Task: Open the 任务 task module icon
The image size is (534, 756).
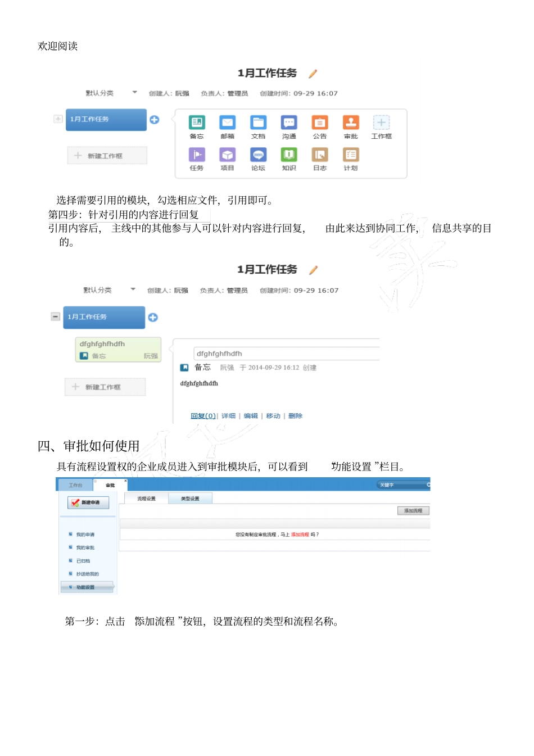Action: click(x=197, y=154)
